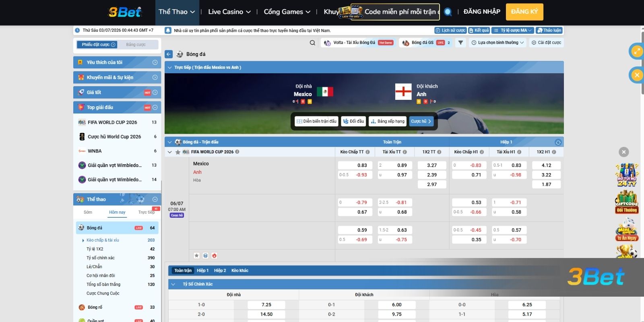Refresh odds with the circular arrow icon
The width and height of the screenshot is (644, 322).
pos(558,142)
